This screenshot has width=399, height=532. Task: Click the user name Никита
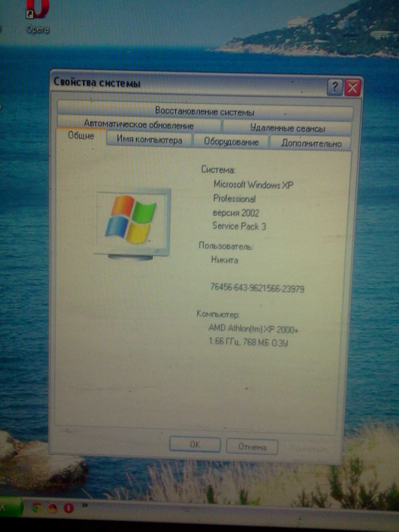[x=224, y=260]
